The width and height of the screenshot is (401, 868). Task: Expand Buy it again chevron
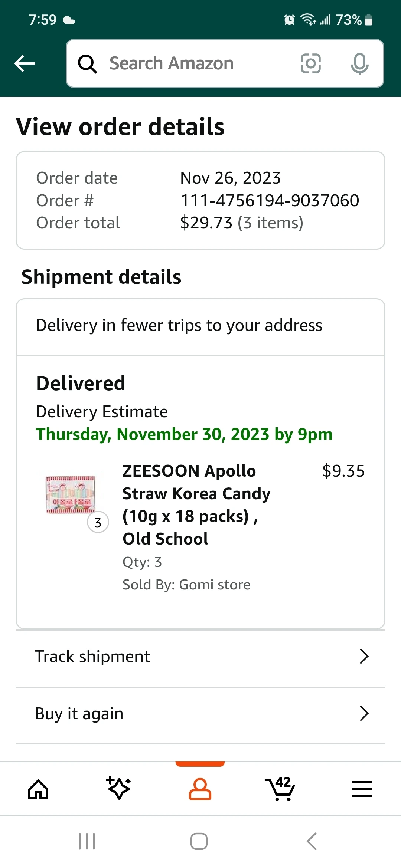click(364, 713)
